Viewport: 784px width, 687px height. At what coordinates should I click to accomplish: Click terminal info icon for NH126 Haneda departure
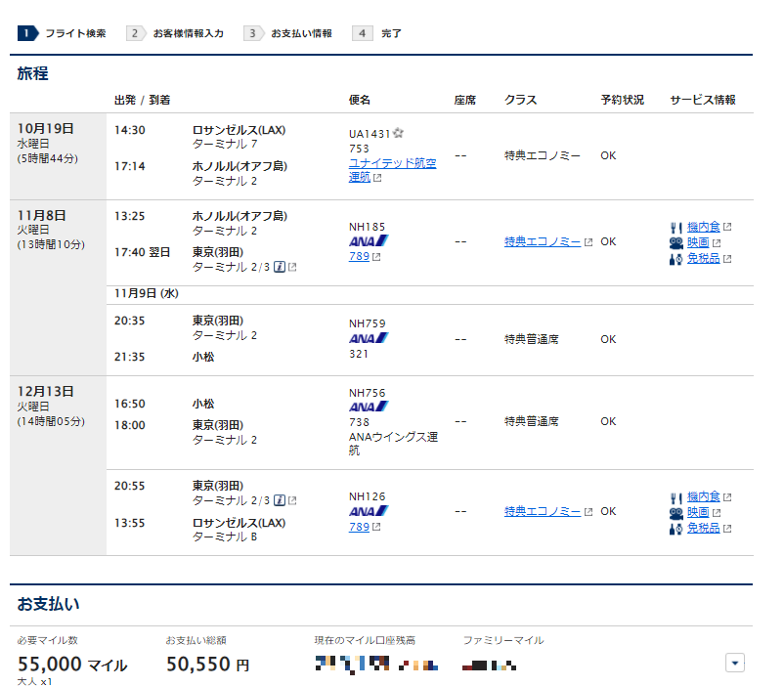pos(280,500)
